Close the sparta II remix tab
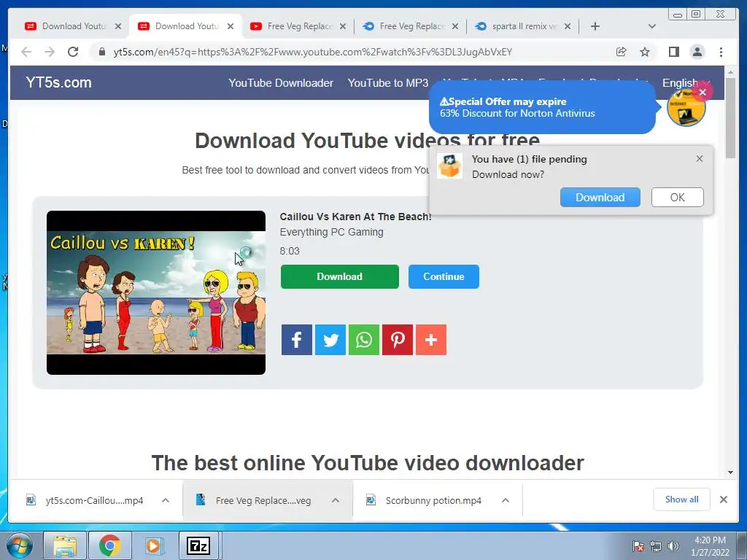This screenshot has width=747, height=560. click(x=568, y=26)
